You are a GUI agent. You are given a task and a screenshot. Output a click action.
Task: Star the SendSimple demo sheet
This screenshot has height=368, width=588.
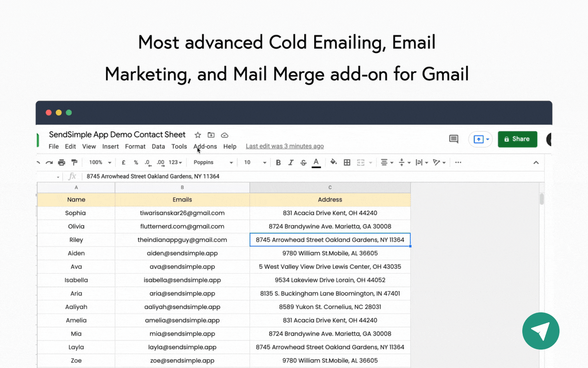click(198, 135)
